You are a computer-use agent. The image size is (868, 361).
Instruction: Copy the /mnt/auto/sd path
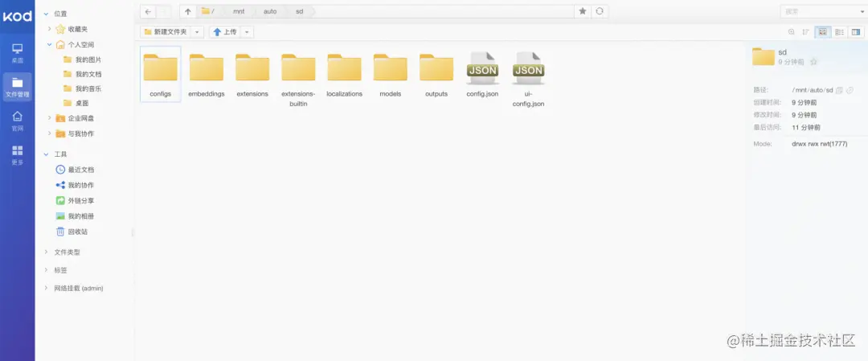[x=839, y=90]
